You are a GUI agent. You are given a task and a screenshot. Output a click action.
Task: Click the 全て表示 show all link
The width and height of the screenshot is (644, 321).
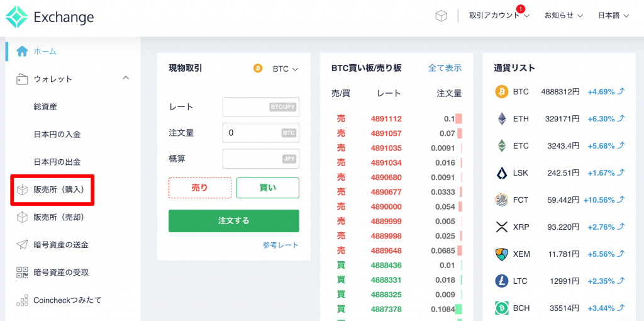coord(445,68)
